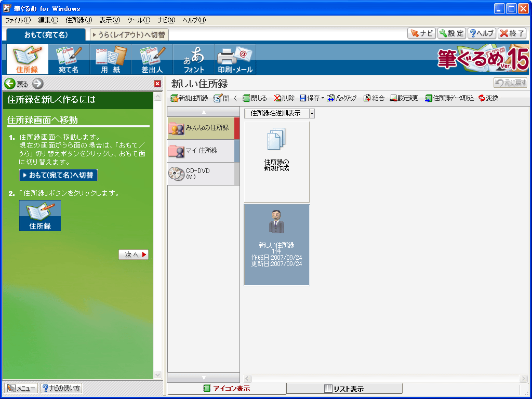
Task: Open the 住所録(J) menu
Action: 79,20
